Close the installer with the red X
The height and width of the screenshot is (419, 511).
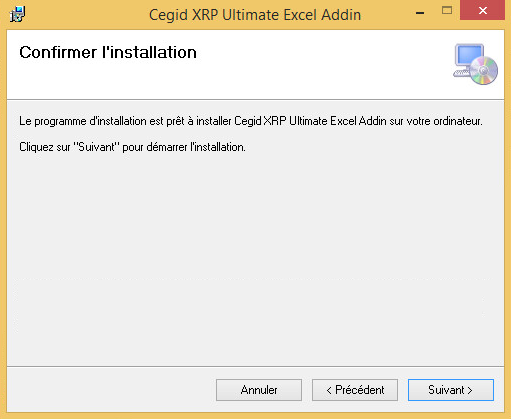click(x=482, y=10)
